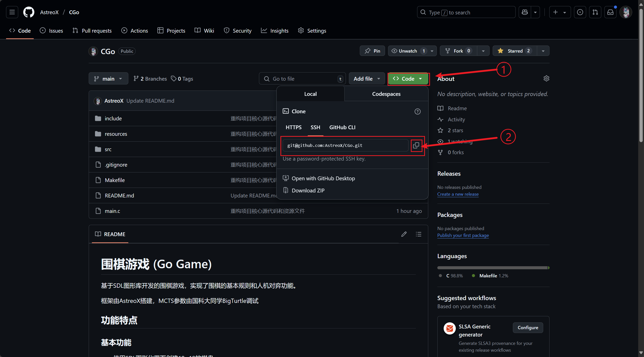Viewport: 644px width, 357px height.
Task: Click Create a new release link
Action: pyautogui.click(x=458, y=194)
